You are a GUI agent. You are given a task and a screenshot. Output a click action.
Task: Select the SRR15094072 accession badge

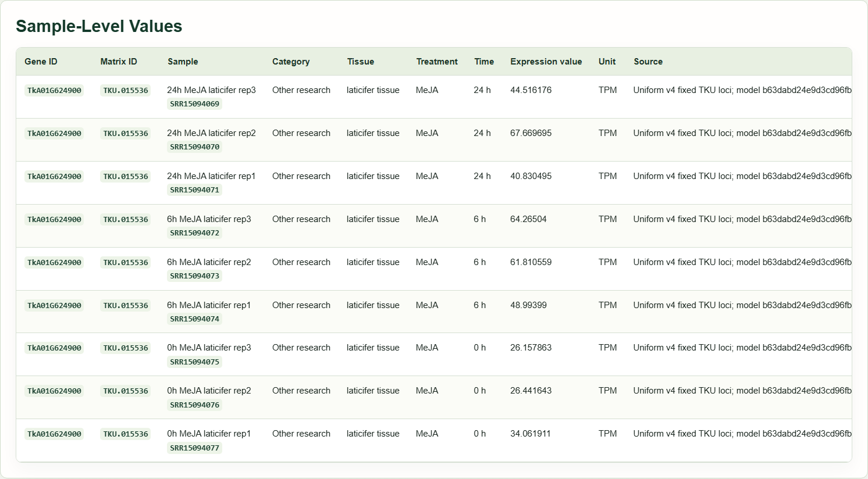pos(195,233)
